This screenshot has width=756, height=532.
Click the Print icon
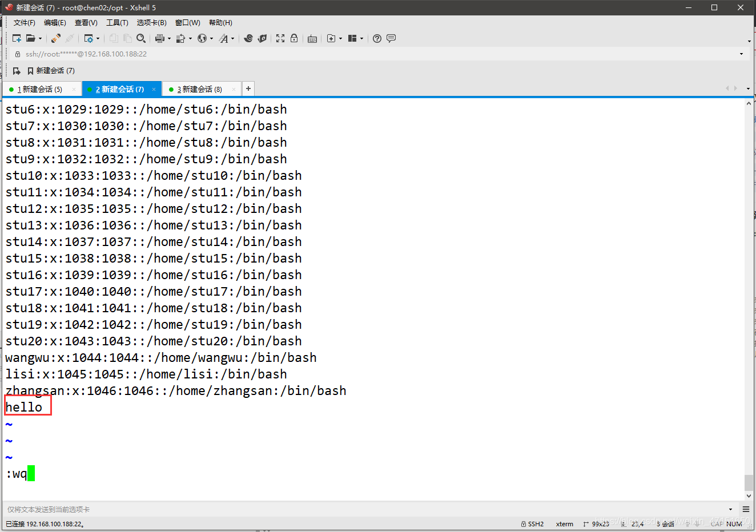point(160,38)
